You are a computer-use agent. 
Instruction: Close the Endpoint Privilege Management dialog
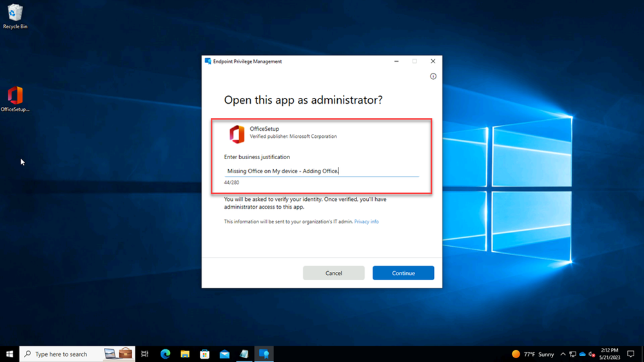[x=433, y=61]
